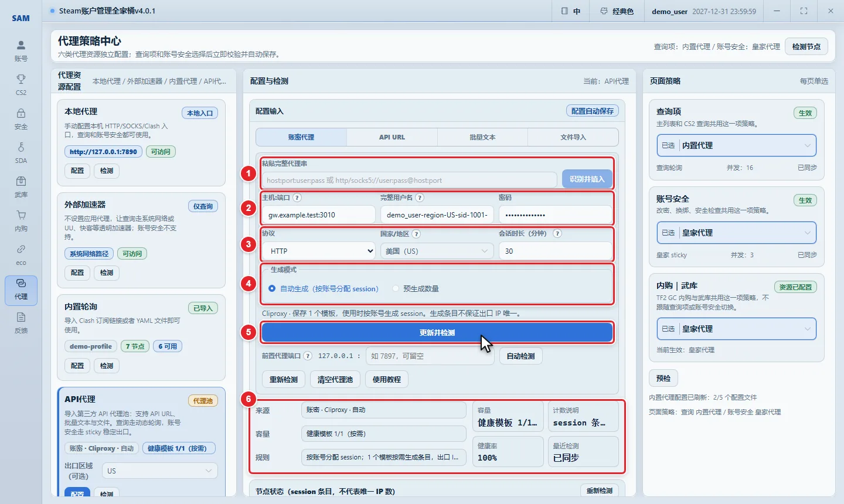
Task: Go to the 安全 lock sidebar icon
Action: 21,119
